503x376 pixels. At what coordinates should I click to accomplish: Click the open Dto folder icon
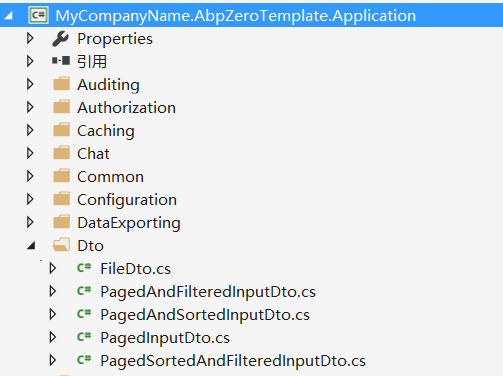point(61,245)
